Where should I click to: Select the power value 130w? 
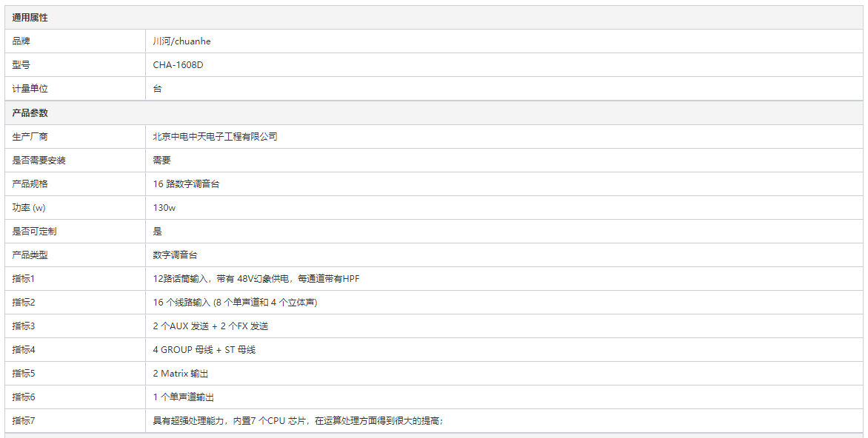tap(164, 208)
